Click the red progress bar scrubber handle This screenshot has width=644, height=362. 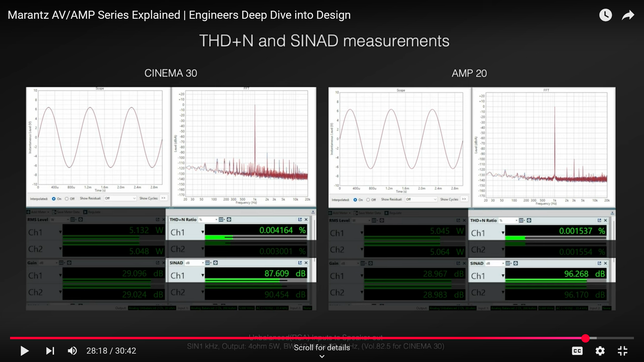click(585, 338)
